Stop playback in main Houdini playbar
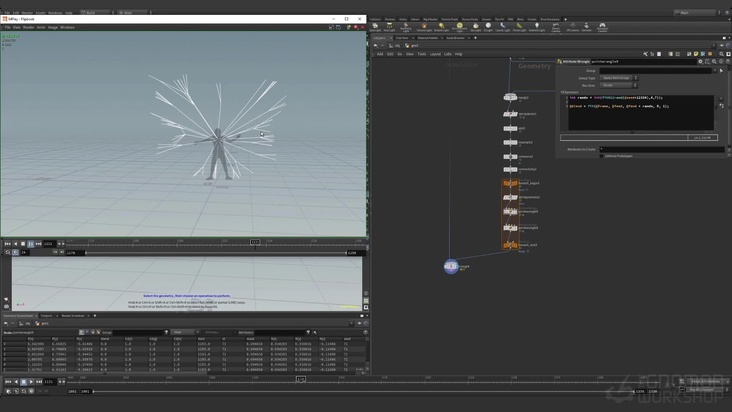732x412 pixels. pos(24,382)
